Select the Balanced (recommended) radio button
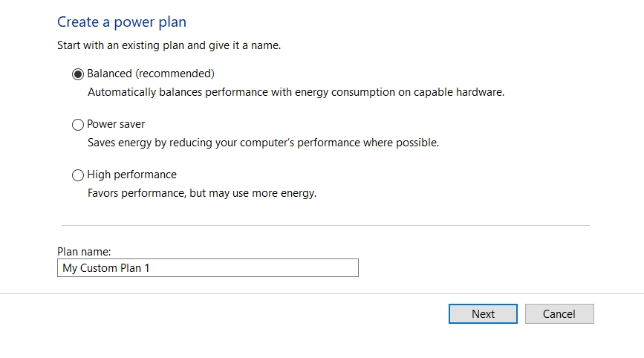This screenshot has height=358, width=644. click(78, 74)
